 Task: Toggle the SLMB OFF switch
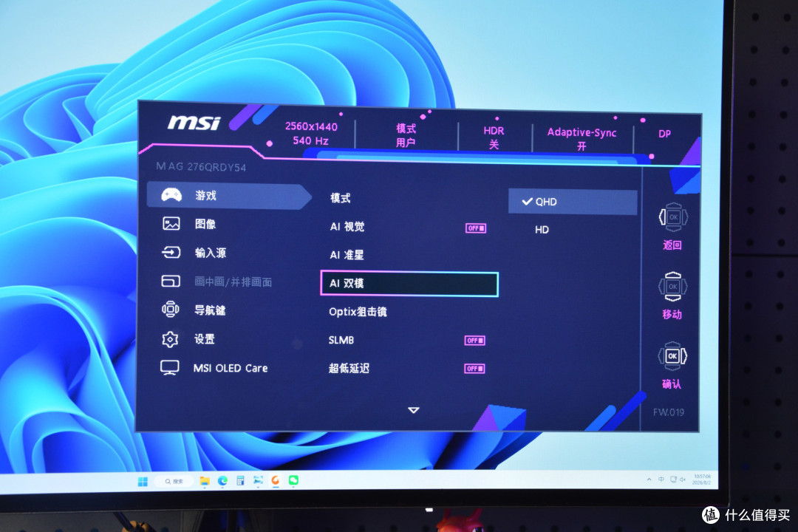coord(475,340)
